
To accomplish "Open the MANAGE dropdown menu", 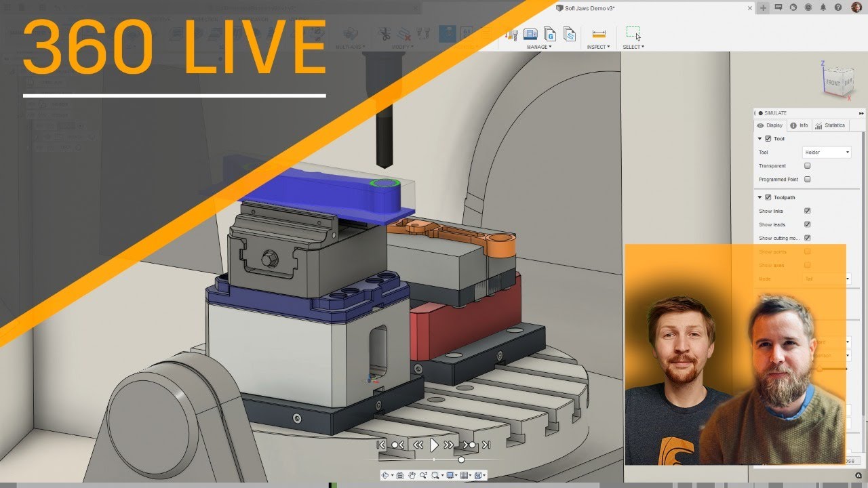I will point(539,47).
